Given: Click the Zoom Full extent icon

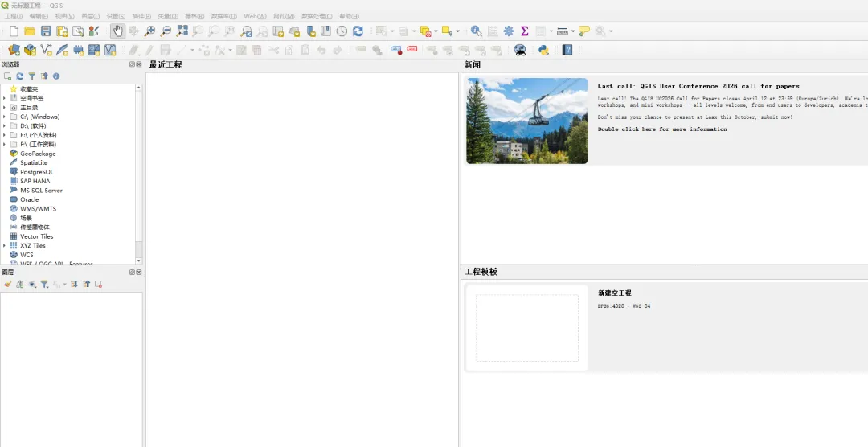Looking at the screenshot, I should pos(182,31).
